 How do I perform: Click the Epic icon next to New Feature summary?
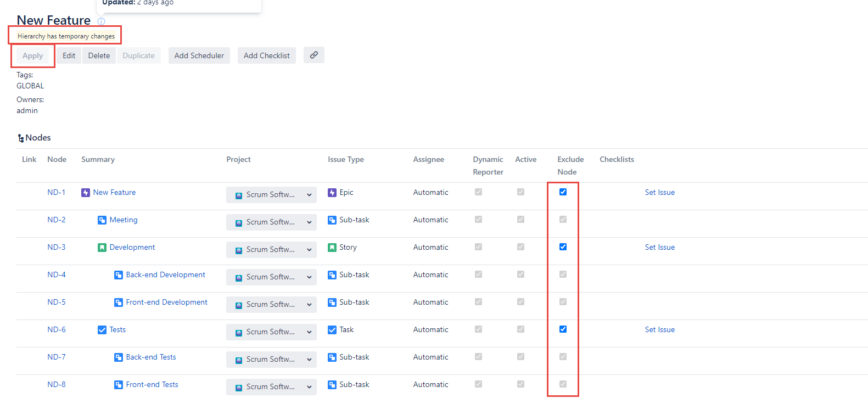[x=86, y=193]
